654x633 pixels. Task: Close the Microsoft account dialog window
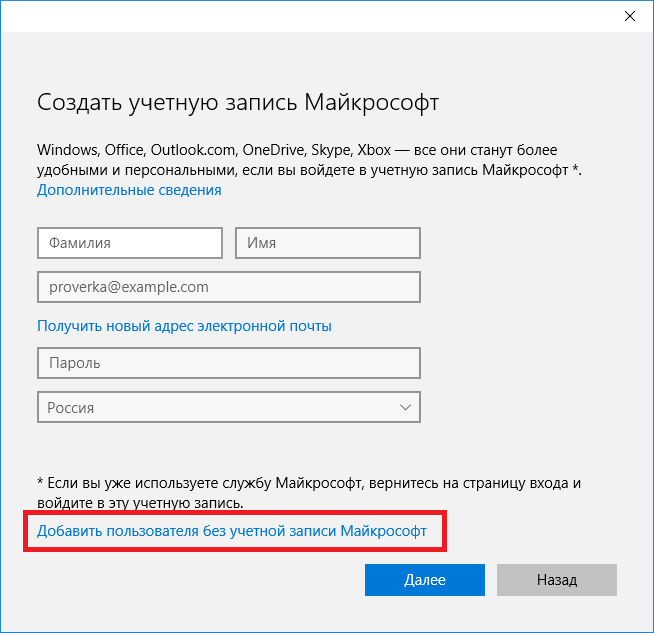(629, 16)
